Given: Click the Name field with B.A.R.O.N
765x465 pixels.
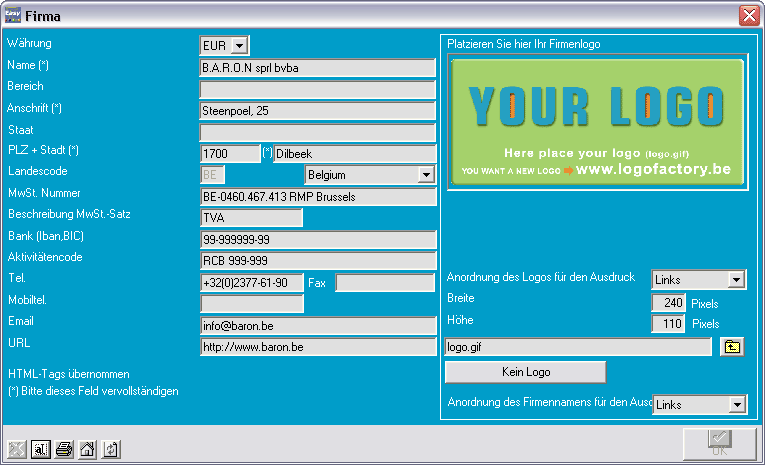Looking at the screenshot, I should 318,68.
